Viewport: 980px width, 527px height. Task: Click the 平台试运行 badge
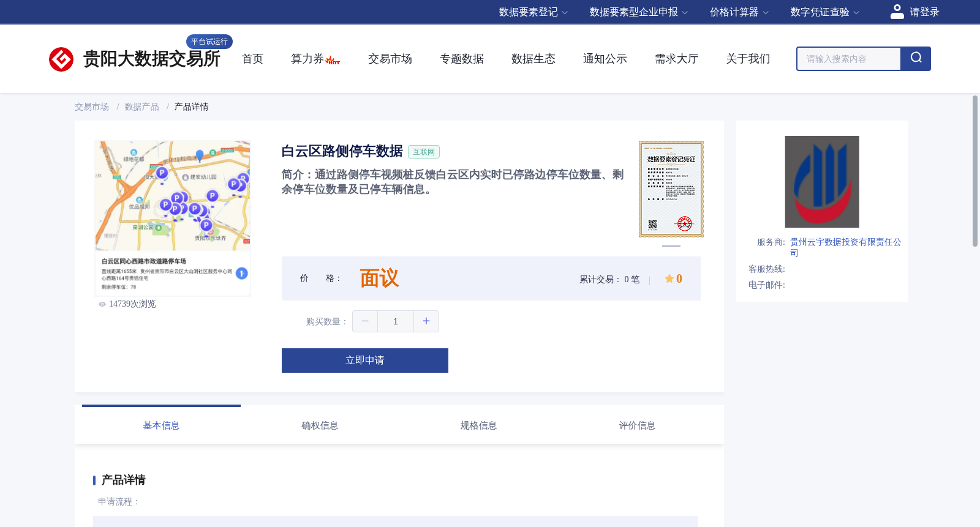(x=209, y=42)
